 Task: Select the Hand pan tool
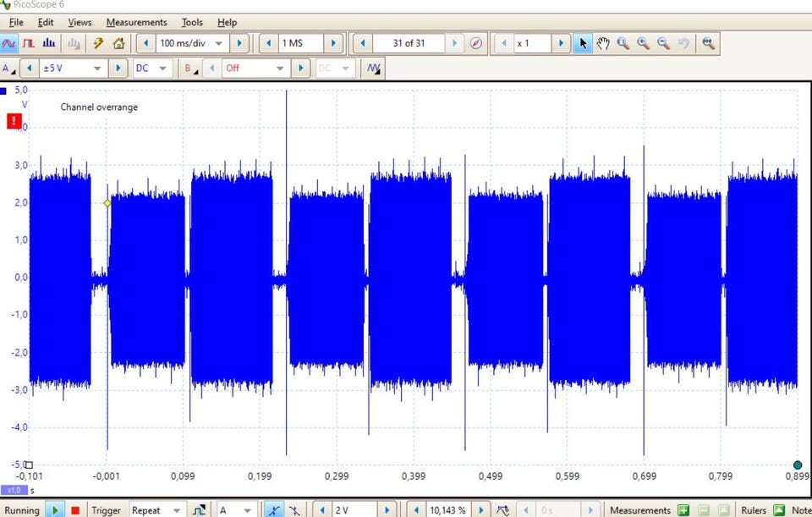coord(603,43)
